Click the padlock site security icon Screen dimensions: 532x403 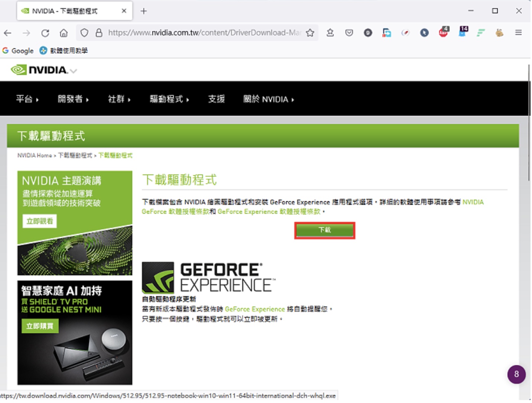[99, 33]
